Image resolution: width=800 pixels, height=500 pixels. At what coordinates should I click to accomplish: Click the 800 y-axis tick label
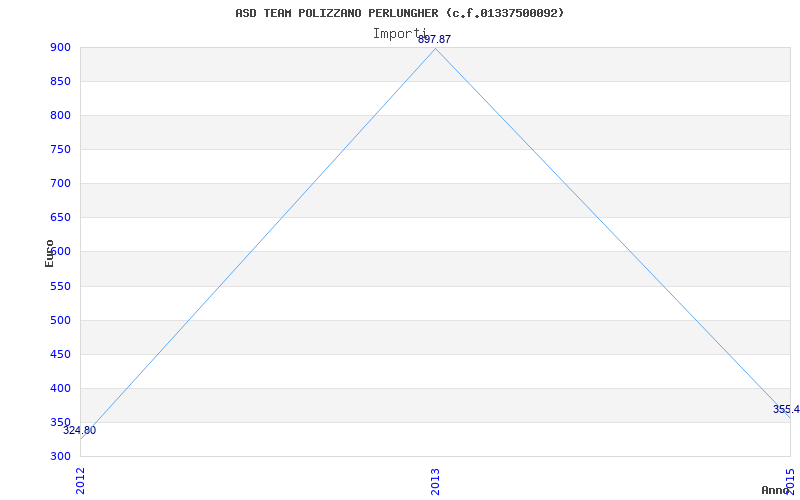60,115
